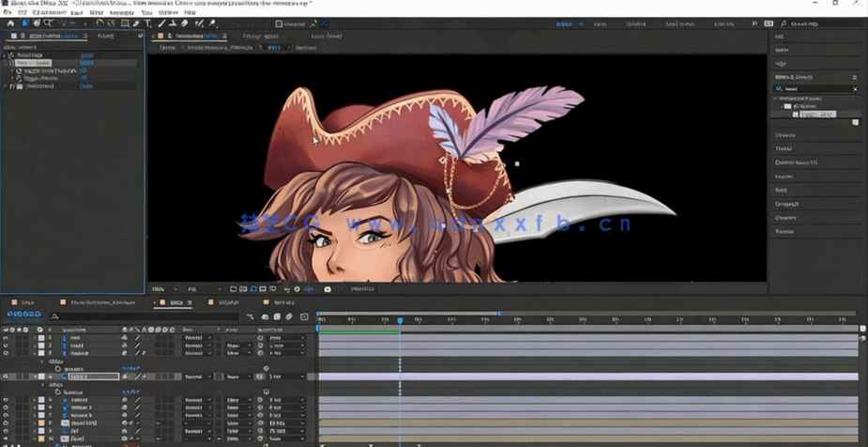Select the Home tool icon
The height and width of the screenshot is (447, 868).
10,23
